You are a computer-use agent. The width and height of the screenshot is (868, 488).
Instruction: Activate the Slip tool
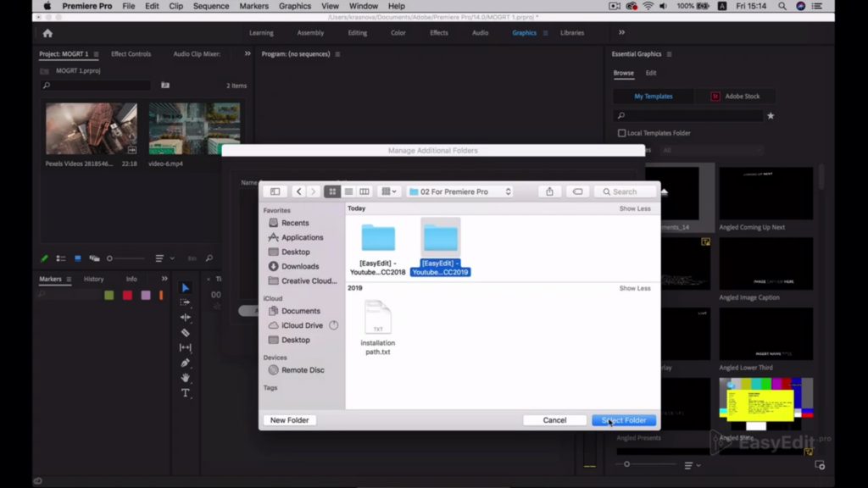186,347
